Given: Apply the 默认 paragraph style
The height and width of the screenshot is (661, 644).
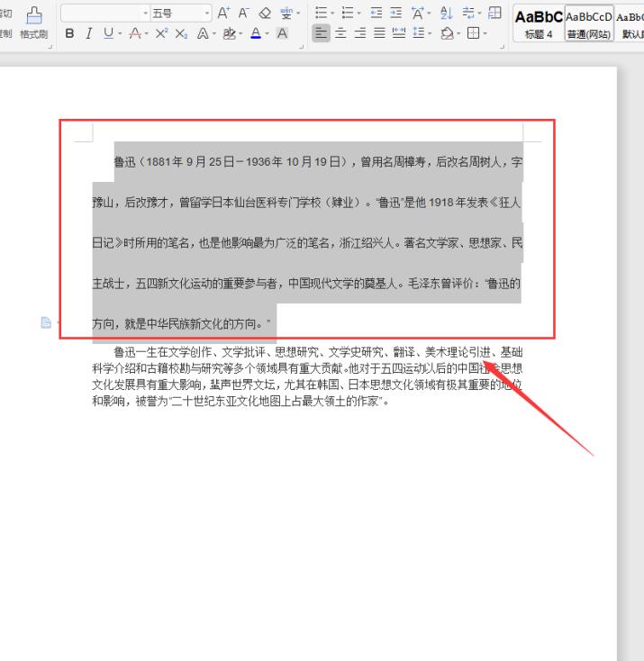Looking at the screenshot, I should (630, 23).
